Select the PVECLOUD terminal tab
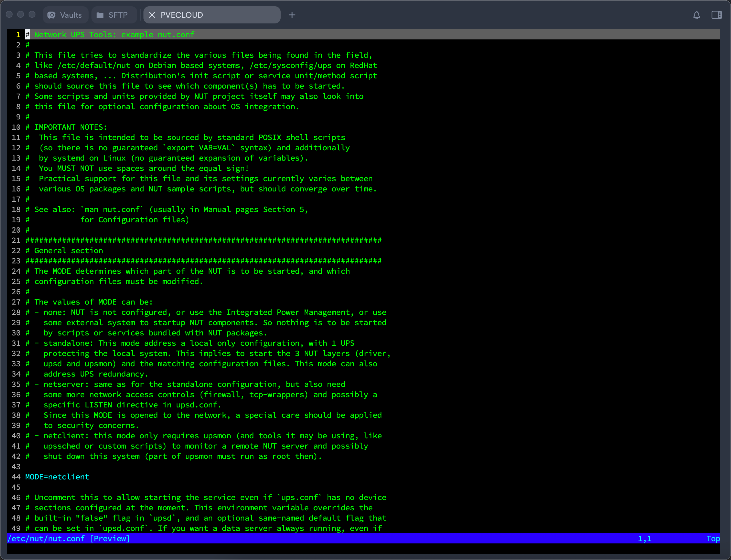 tap(212, 15)
